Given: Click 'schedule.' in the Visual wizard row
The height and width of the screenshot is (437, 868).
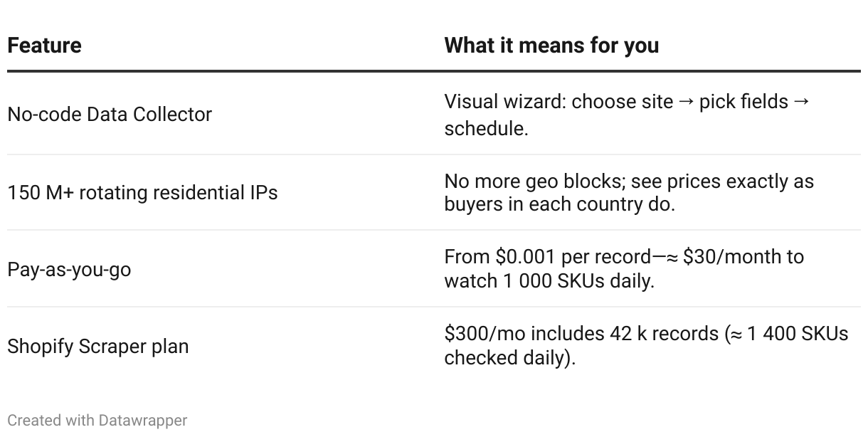Looking at the screenshot, I should tap(487, 129).
